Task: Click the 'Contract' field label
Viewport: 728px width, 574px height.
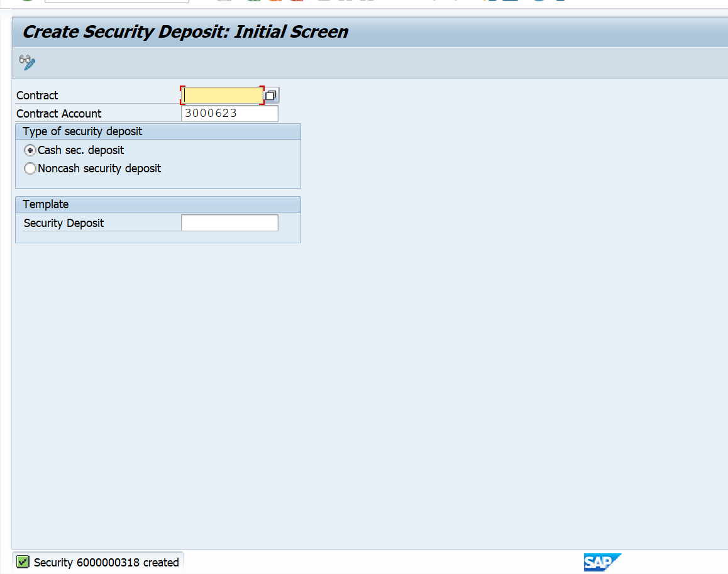Action: coord(37,96)
